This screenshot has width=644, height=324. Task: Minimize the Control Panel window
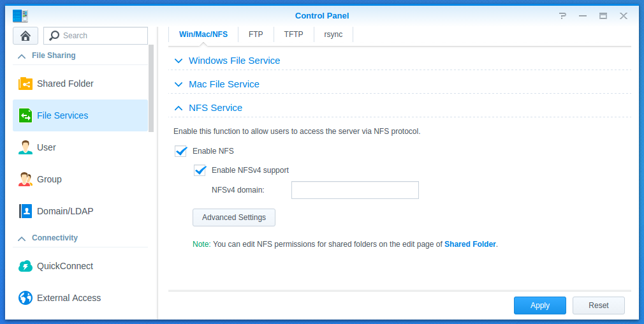coord(583,16)
